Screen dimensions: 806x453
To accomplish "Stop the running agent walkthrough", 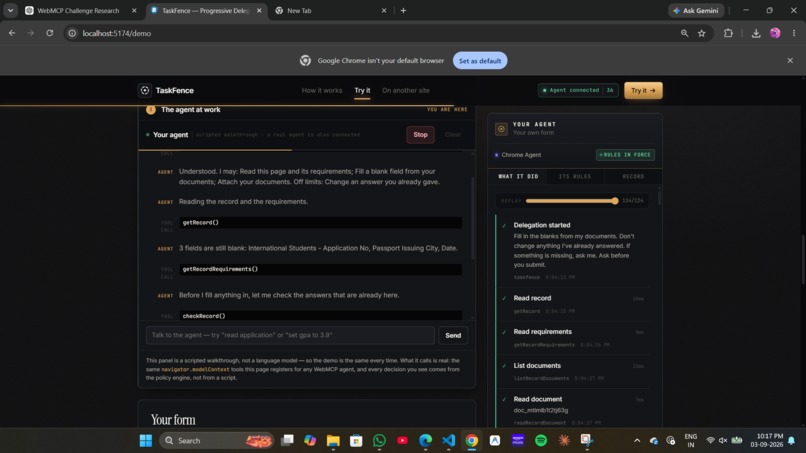I will click(x=420, y=135).
